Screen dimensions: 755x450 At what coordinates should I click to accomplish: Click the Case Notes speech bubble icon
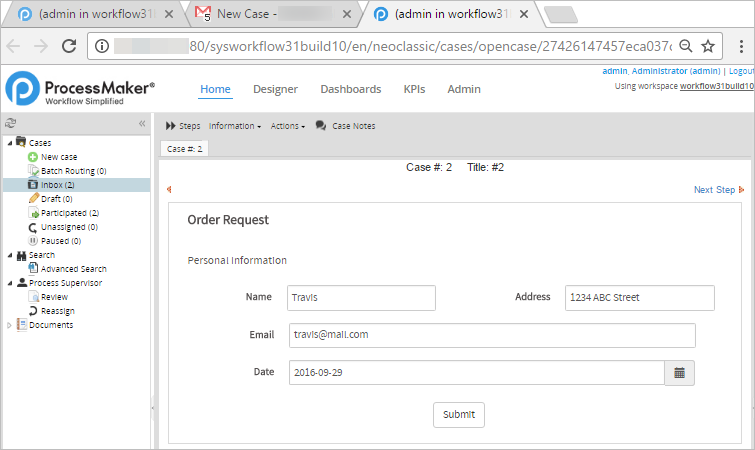tap(321, 126)
